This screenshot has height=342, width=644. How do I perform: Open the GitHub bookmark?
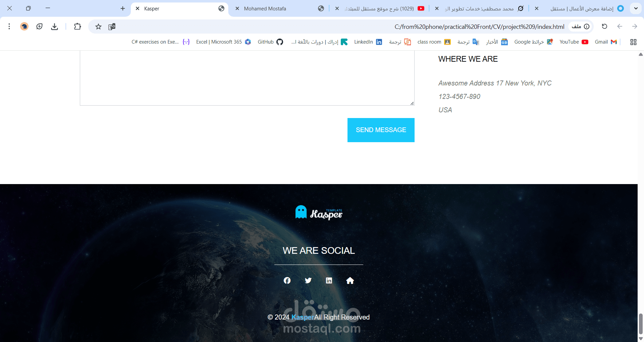click(x=270, y=42)
